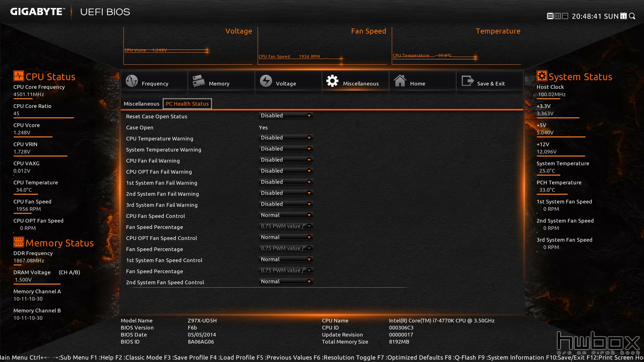This screenshot has height=362, width=644.
Task: Click the Frequency waveform icon
Action: [x=131, y=81]
